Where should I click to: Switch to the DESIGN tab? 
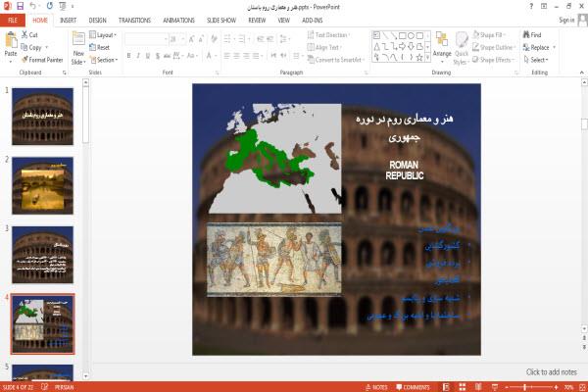[x=97, y=20]
